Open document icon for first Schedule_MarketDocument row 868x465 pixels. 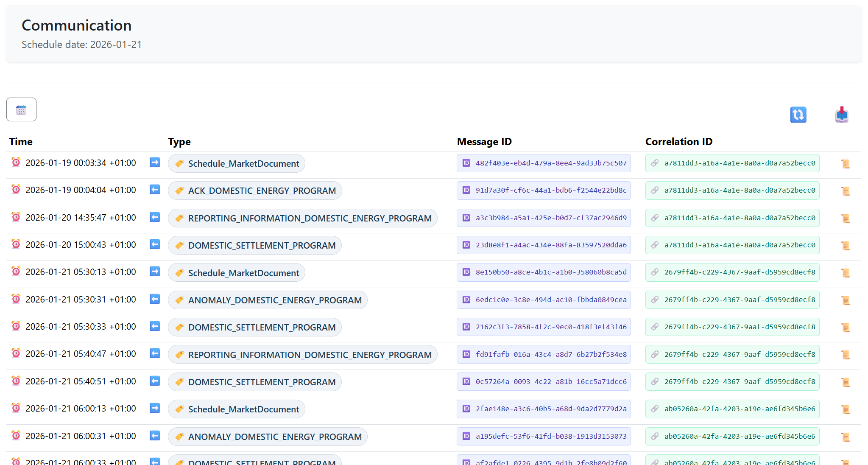pos(845,164)
